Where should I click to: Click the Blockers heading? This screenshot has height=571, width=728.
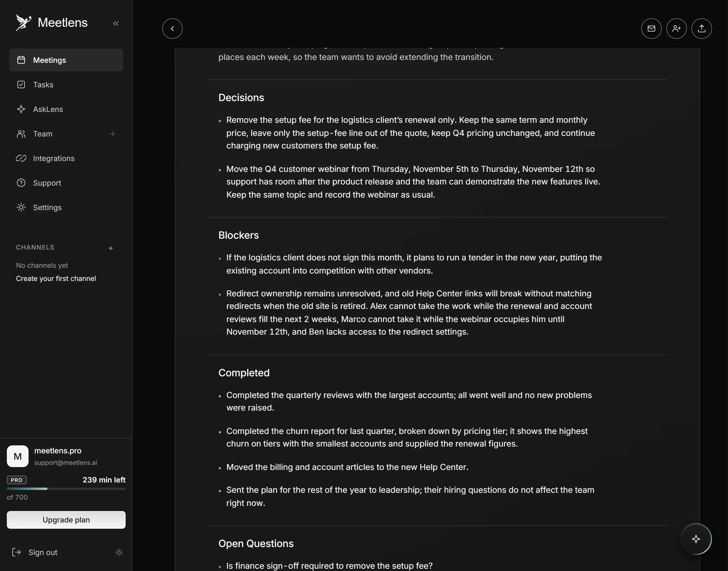(x=239, y=235)
